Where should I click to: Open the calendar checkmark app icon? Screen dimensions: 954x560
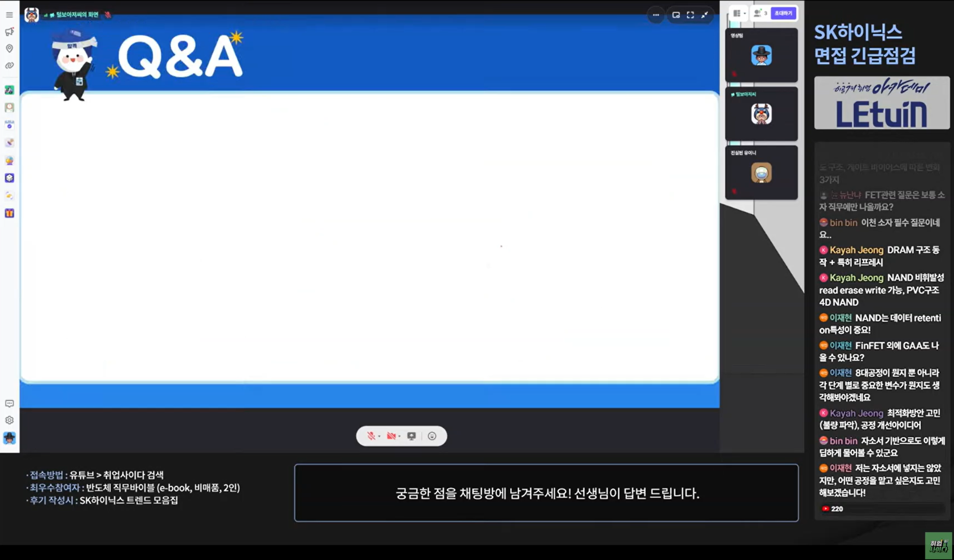point(10,125)
